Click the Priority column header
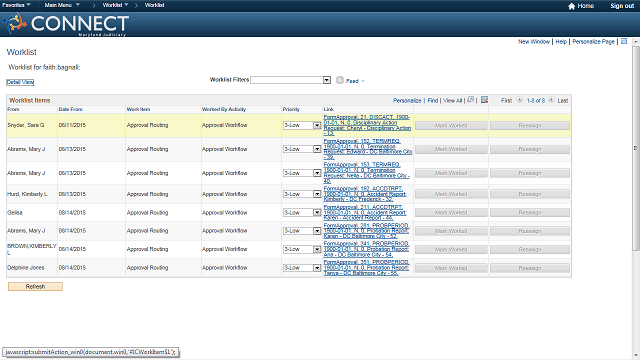Viewport: 640px width, 360px height. click(x=291, y=109)
